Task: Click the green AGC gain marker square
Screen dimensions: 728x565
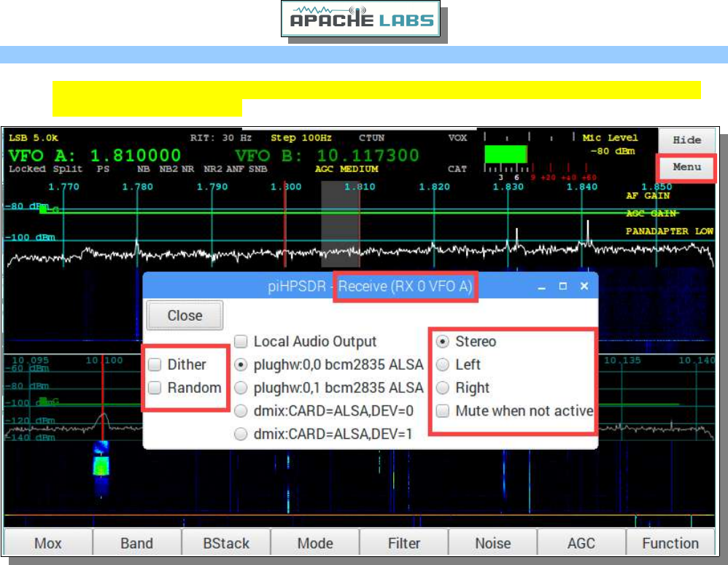Action: click(43, 210)
